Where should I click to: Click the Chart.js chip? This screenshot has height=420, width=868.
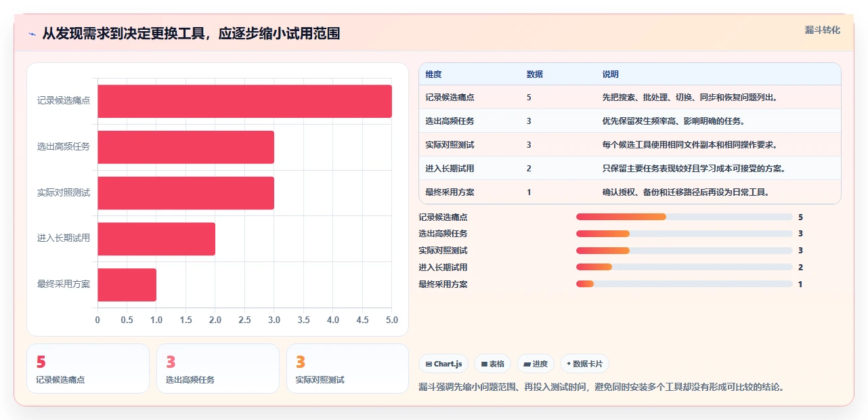443,364
